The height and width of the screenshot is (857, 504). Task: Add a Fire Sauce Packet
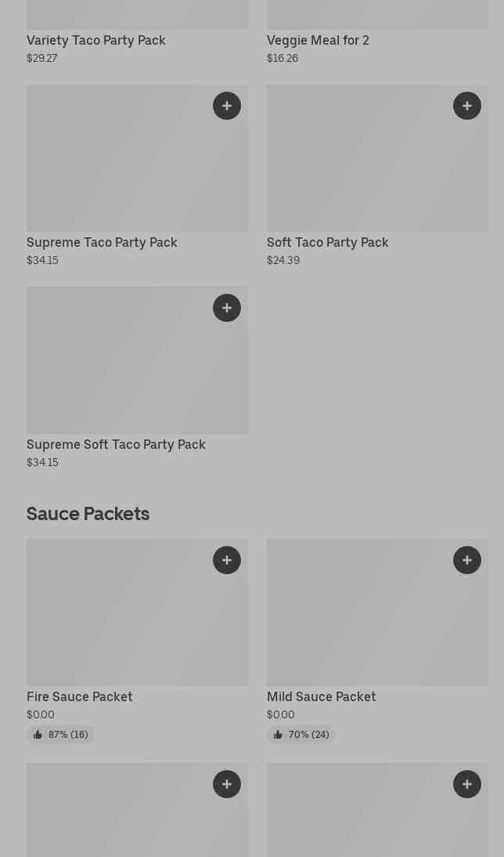227,560
